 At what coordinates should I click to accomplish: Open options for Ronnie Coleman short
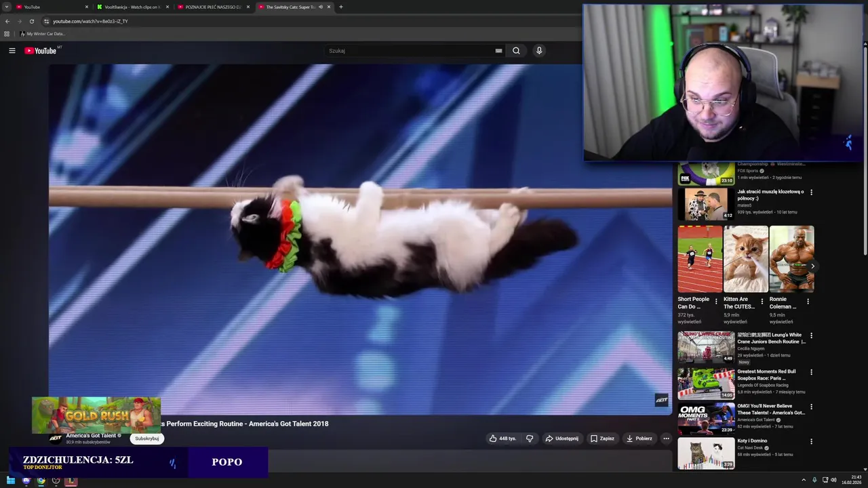click(807, 302)
